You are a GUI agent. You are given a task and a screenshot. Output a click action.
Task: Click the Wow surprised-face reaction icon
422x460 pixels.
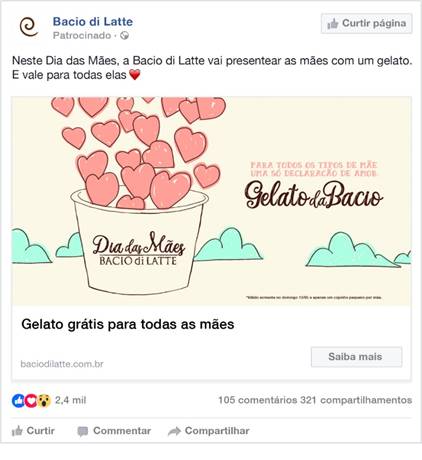click(44, 401)
